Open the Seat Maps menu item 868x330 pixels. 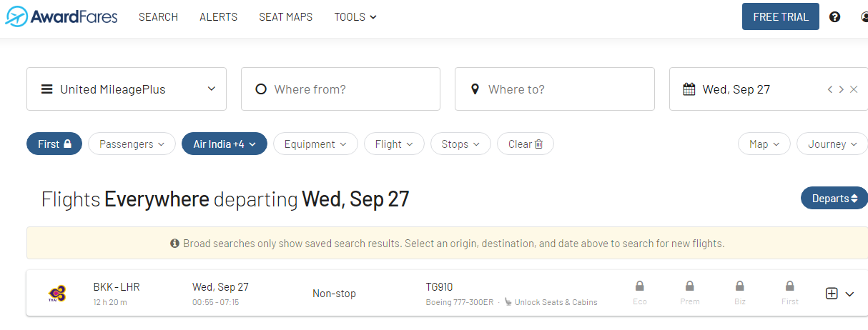pos(285,17)
